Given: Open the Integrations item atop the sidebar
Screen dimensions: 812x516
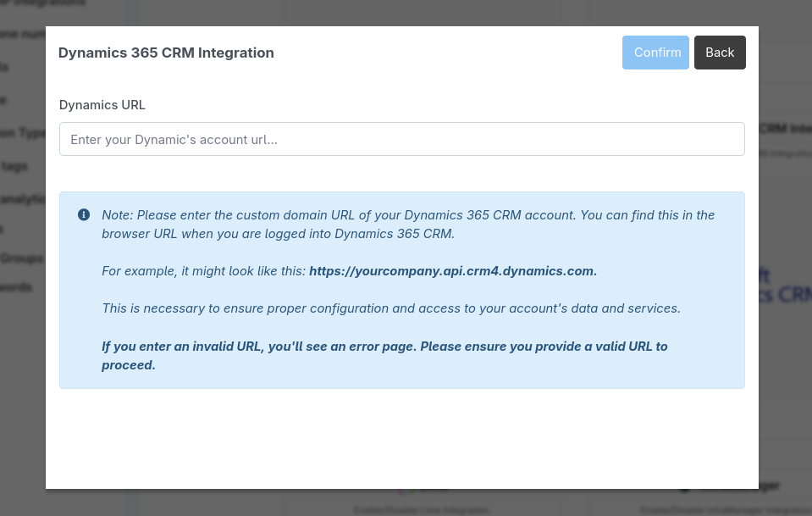Looking at the screenshot, I should tap(42, 3).
